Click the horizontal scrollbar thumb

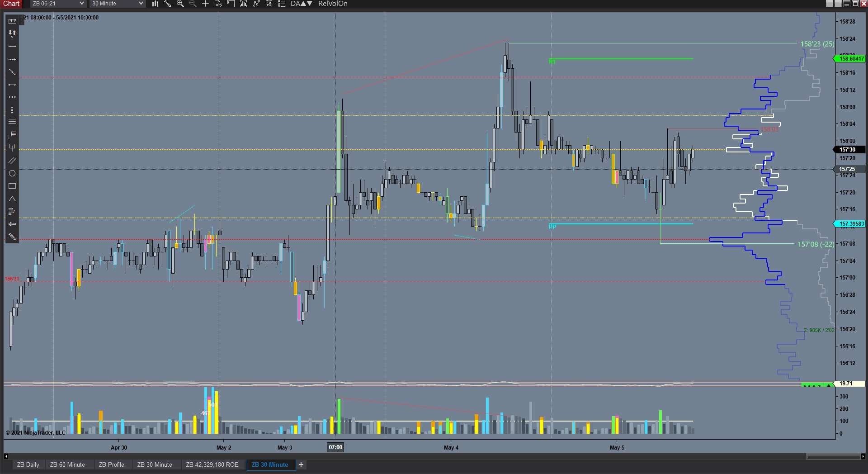pyautogui.click(x=833, y=456)
